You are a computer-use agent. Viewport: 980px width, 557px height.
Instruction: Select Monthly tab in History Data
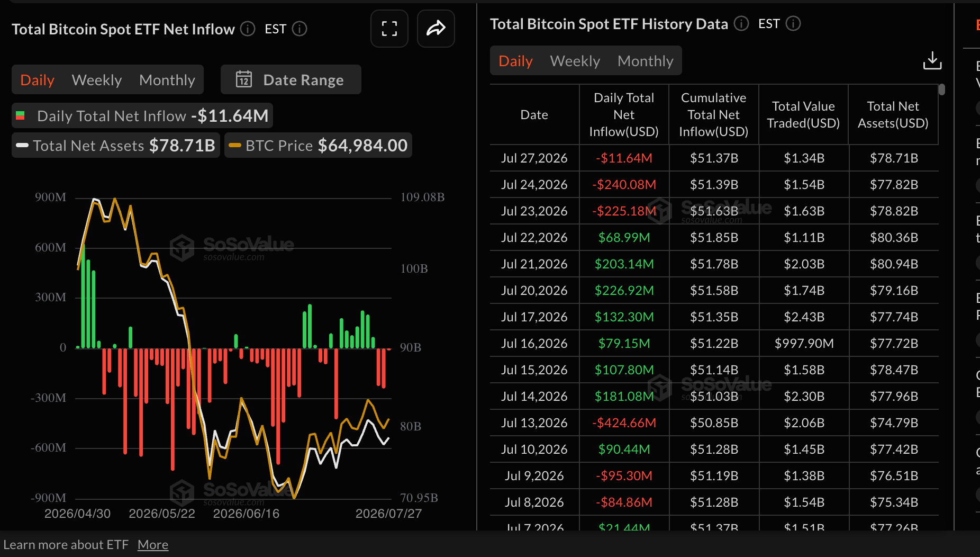click(646, 61)
